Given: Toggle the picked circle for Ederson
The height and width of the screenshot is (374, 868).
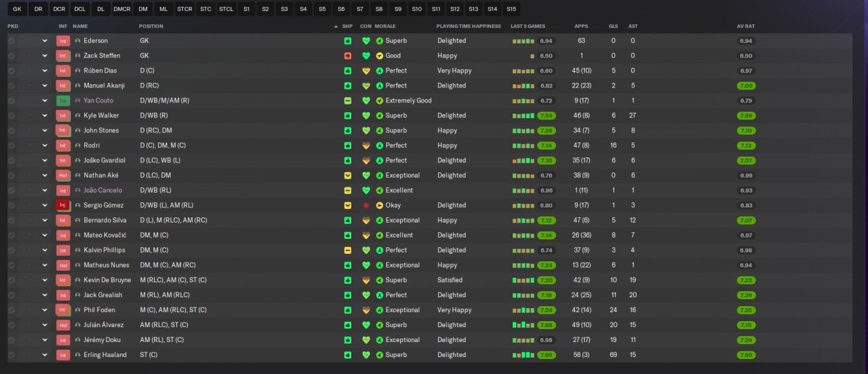Looking at the screenshot, I should point(12,41).
